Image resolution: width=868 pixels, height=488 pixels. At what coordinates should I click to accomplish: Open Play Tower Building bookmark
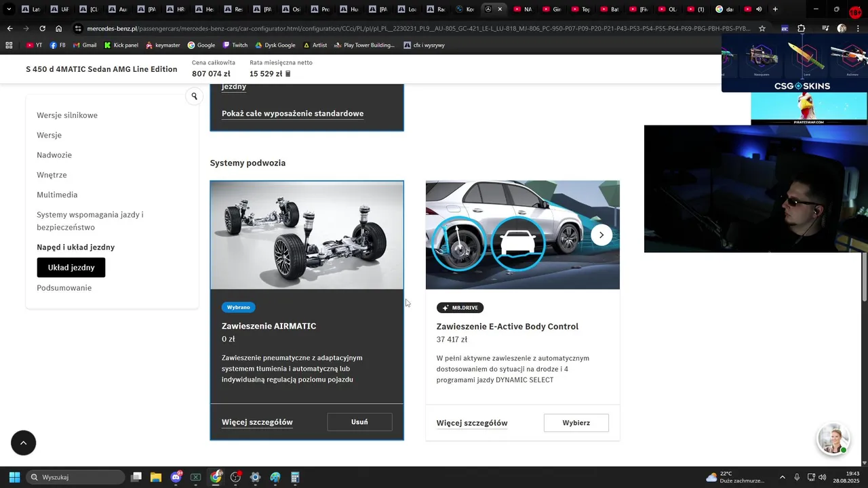coord(364,45)
